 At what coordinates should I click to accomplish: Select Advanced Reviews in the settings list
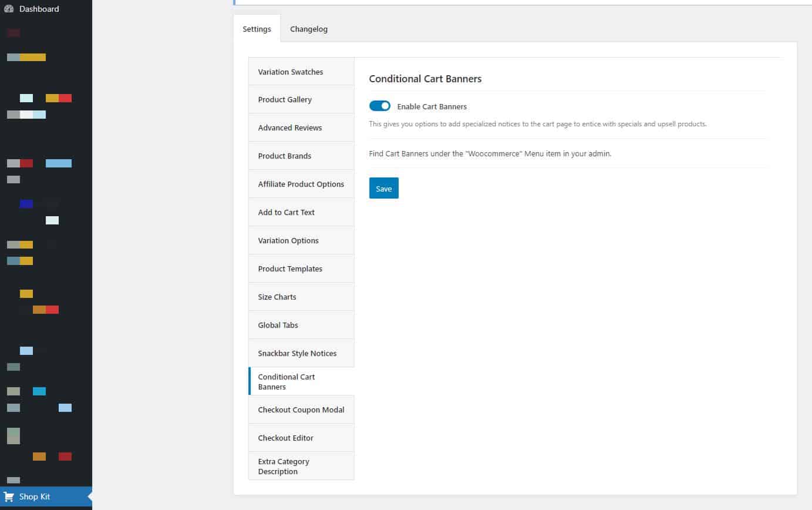(290, 127)
